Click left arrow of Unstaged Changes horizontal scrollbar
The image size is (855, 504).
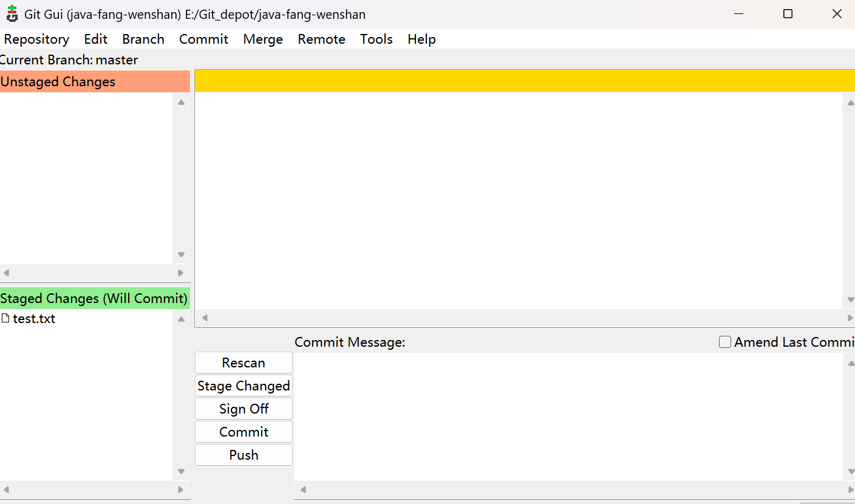(7, 273)
